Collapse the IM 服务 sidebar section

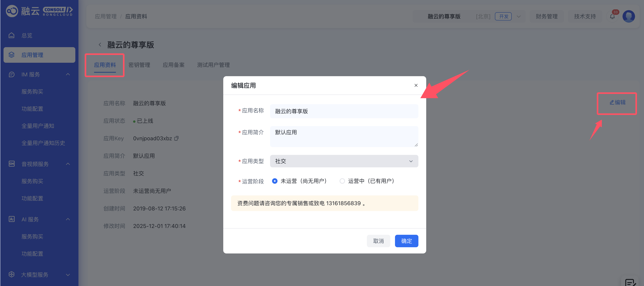68,74
